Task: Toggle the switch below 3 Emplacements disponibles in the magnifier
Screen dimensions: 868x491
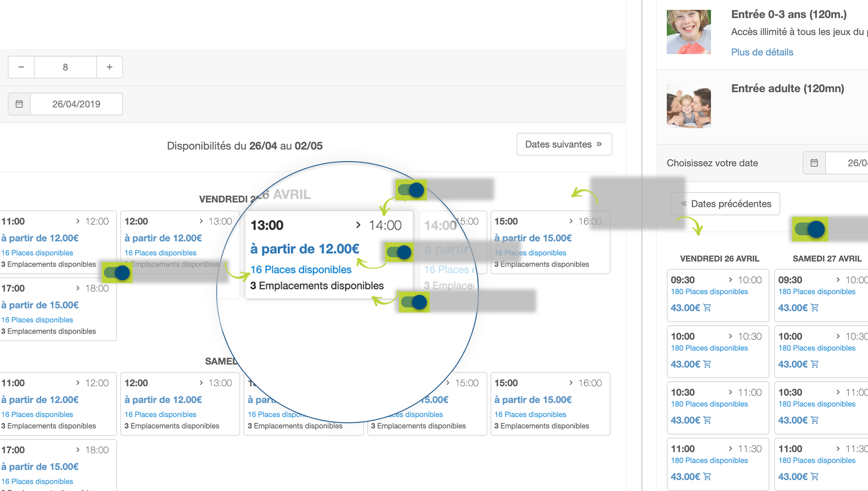Action: point(414,302)
